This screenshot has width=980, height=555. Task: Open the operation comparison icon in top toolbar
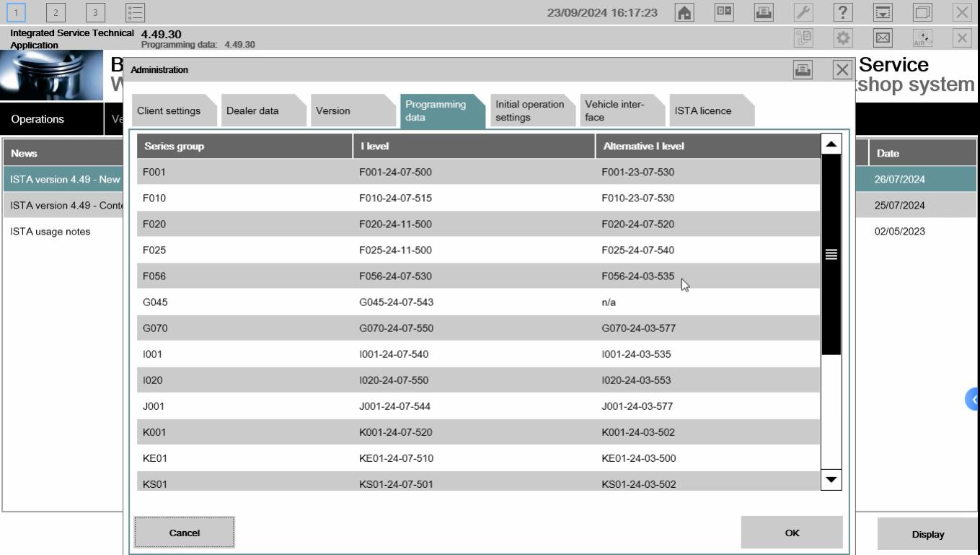(725, 12)
